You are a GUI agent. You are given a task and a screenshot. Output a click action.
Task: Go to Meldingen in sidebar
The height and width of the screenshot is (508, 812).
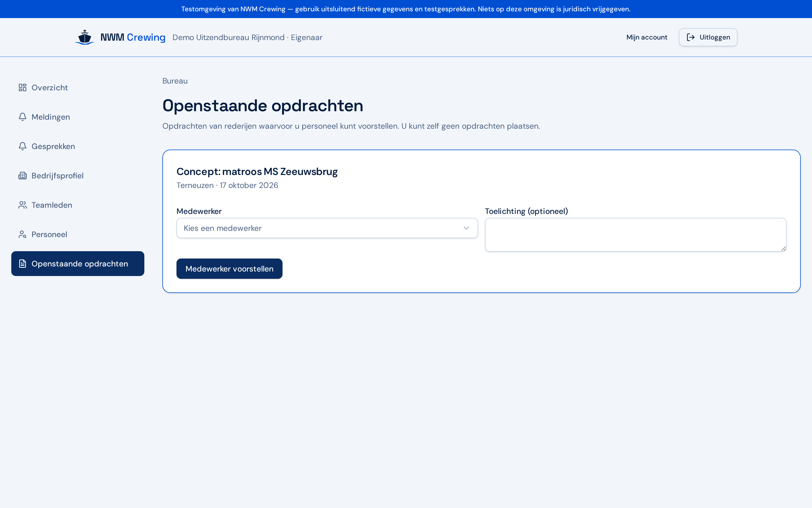(x=78, y=117)
